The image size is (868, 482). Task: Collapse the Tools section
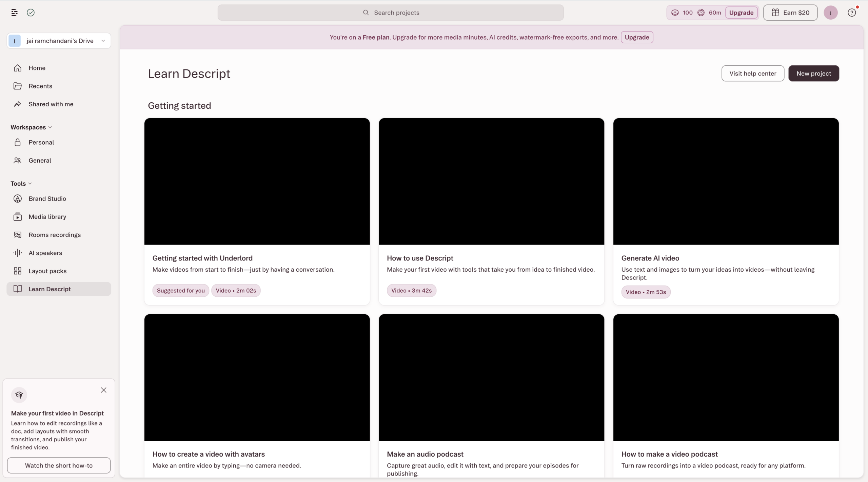point(21,184)
